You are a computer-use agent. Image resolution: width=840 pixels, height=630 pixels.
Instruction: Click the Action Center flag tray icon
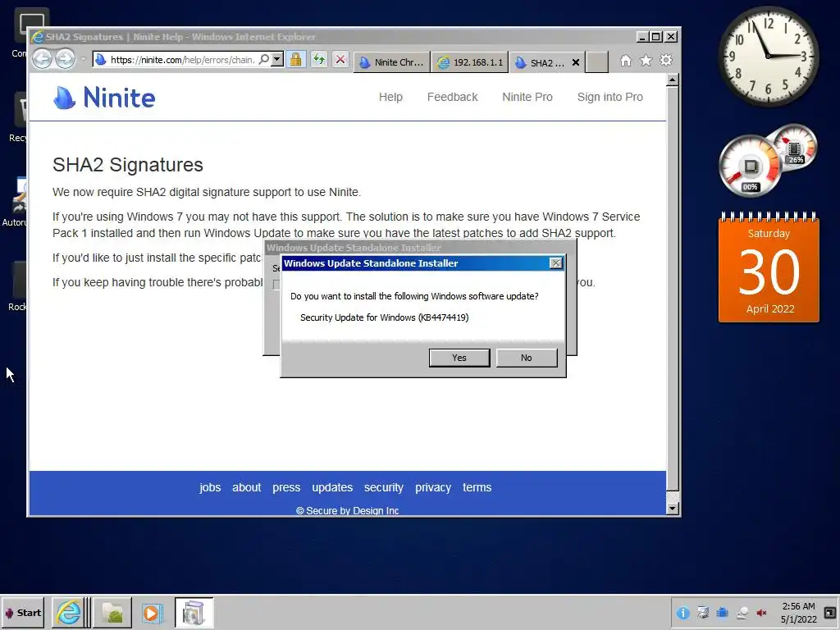click(x=703, y=613)
